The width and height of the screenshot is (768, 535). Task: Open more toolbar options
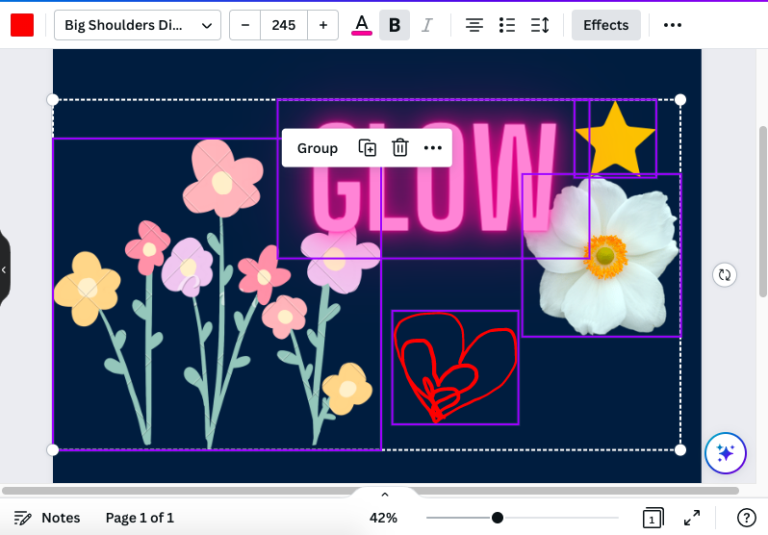672,25
